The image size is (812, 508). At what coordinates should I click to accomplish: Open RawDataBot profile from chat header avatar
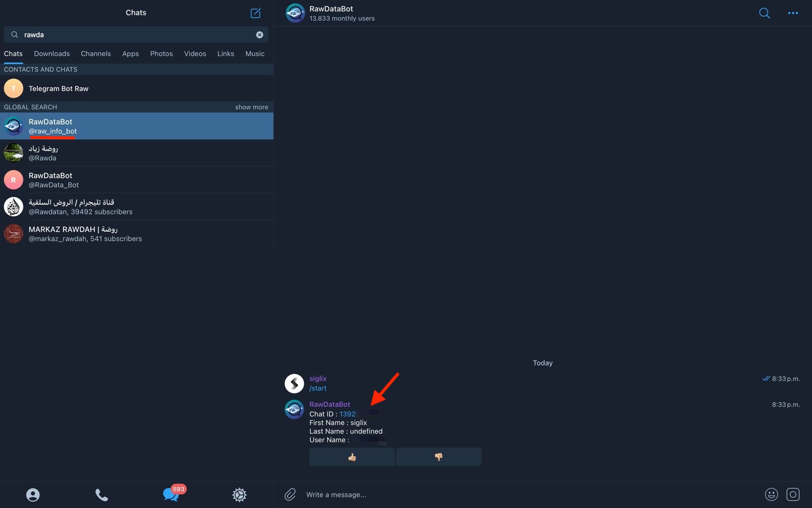[295, 13]
